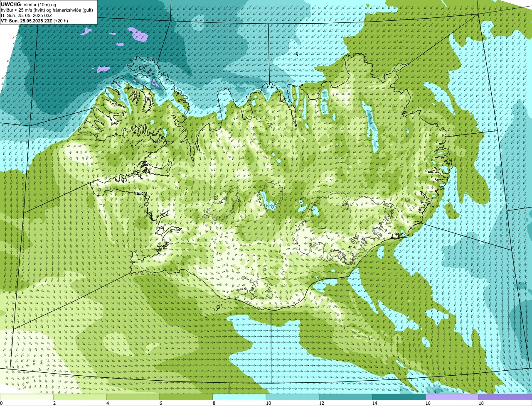This screenshot has height=406, width=532.
Task: Choose the 12–14 m/s teal legend swatch
Action: click(x=346, y=397)
